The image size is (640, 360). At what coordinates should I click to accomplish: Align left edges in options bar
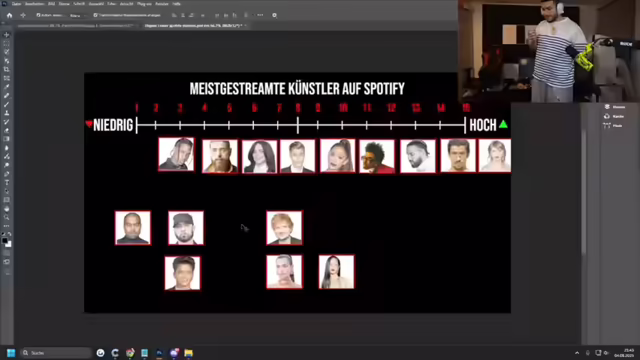coord(174,15)
